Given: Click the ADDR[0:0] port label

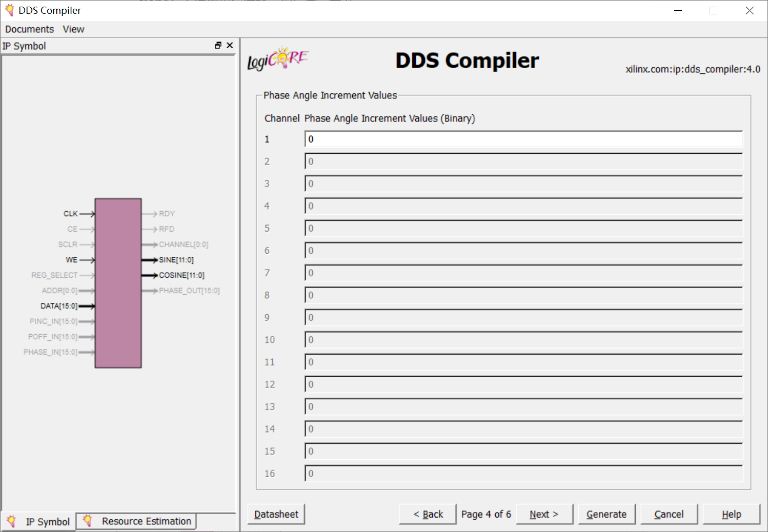Looking at the screenshot, I should tap(59, 291).
